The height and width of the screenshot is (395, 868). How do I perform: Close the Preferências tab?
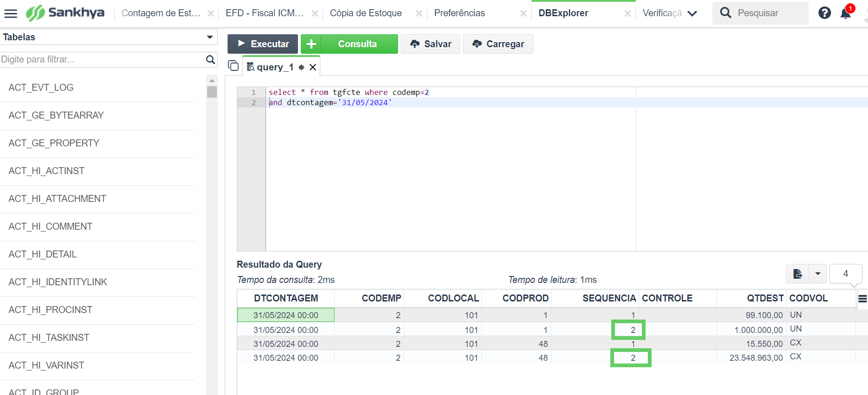pos(523,13)
